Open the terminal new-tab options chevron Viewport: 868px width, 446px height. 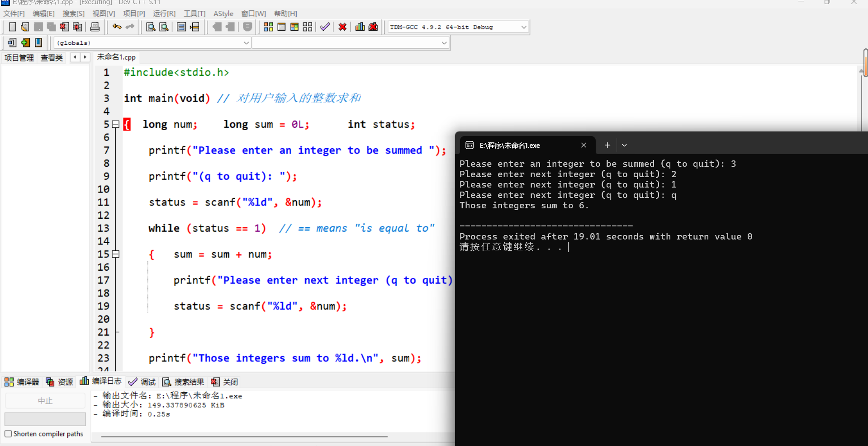click(x=624, y=146)
